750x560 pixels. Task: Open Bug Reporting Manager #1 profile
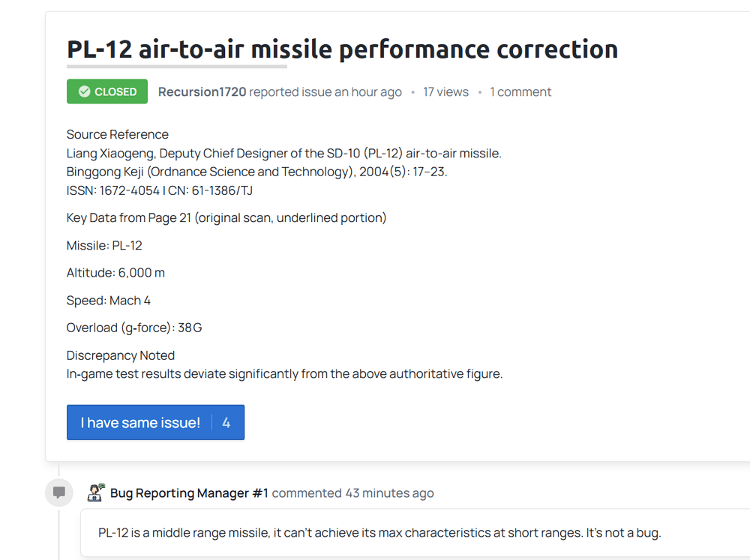189,493
